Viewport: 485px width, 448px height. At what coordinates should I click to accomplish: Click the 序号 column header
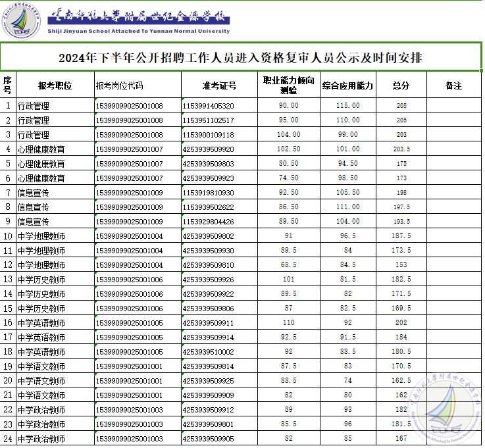point(7,85)
